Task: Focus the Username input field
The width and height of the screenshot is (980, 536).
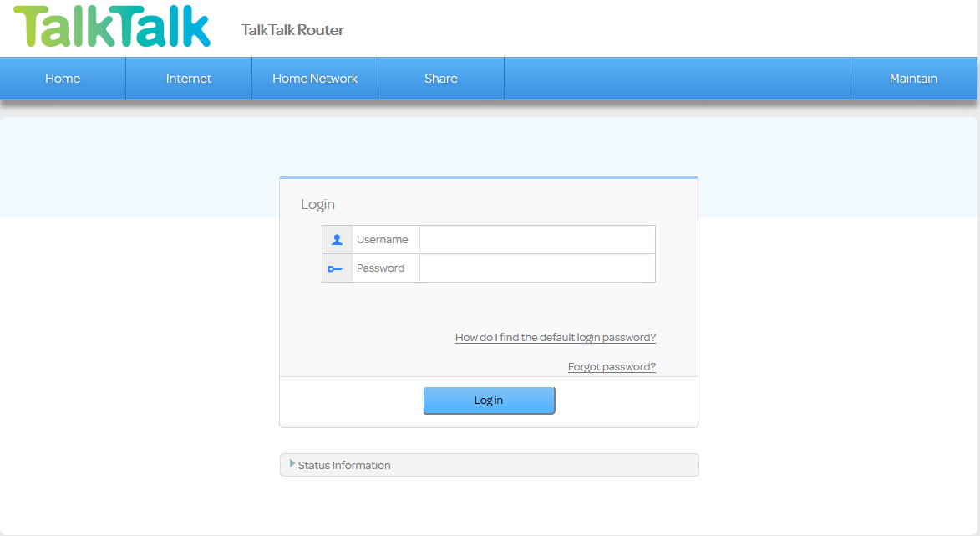Action: (x=537, y=239)
